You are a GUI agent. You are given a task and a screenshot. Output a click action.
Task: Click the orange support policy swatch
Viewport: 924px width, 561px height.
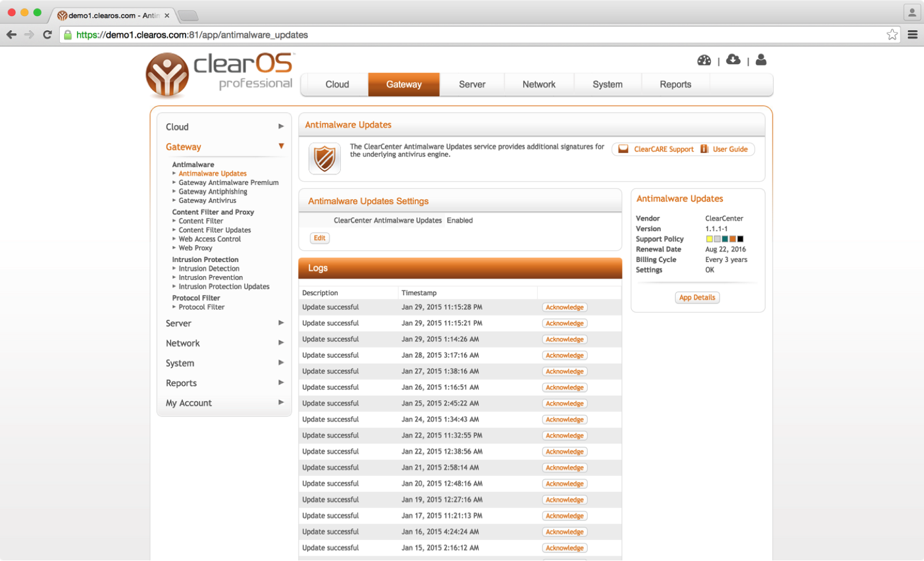[732, 239]
